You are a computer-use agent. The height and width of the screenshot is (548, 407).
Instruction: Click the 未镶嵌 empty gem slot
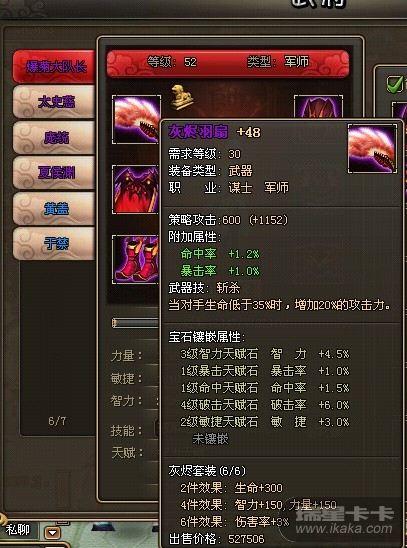[210, 439]
